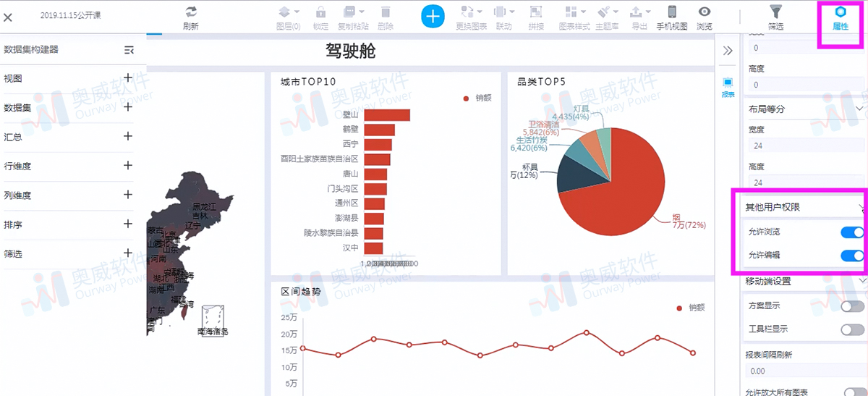Open the 主题库 theme library brush icon
This screenshot has width=868, height=396.
tap(604, 12)
